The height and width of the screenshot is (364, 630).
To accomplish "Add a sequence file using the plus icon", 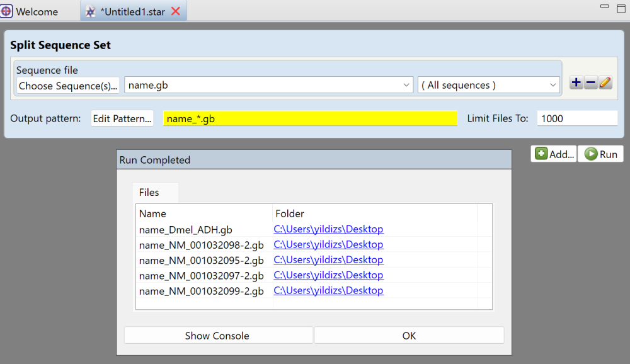I will point(576,82).
